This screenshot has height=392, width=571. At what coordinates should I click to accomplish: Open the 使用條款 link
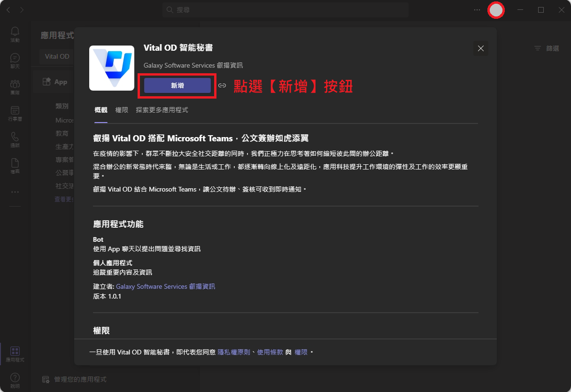(270, 352)
